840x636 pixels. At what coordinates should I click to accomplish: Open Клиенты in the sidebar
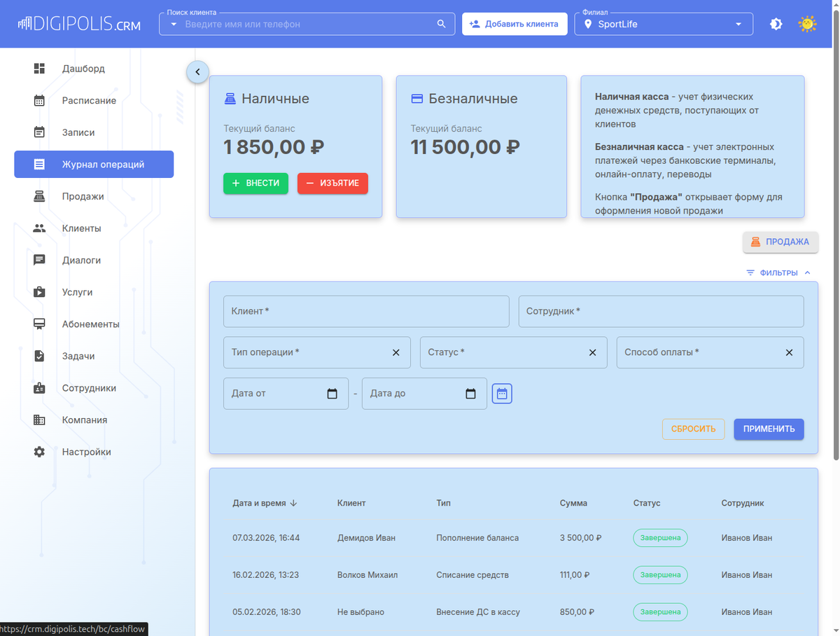[94, 228]
